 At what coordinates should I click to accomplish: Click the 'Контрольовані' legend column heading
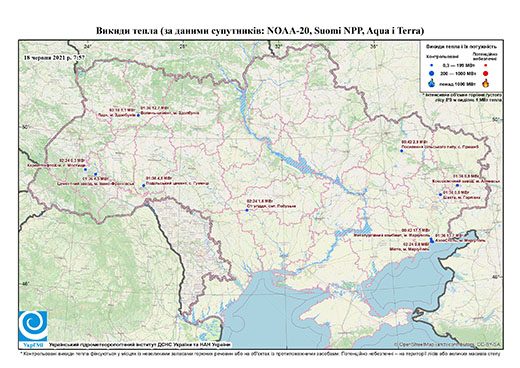442,57
